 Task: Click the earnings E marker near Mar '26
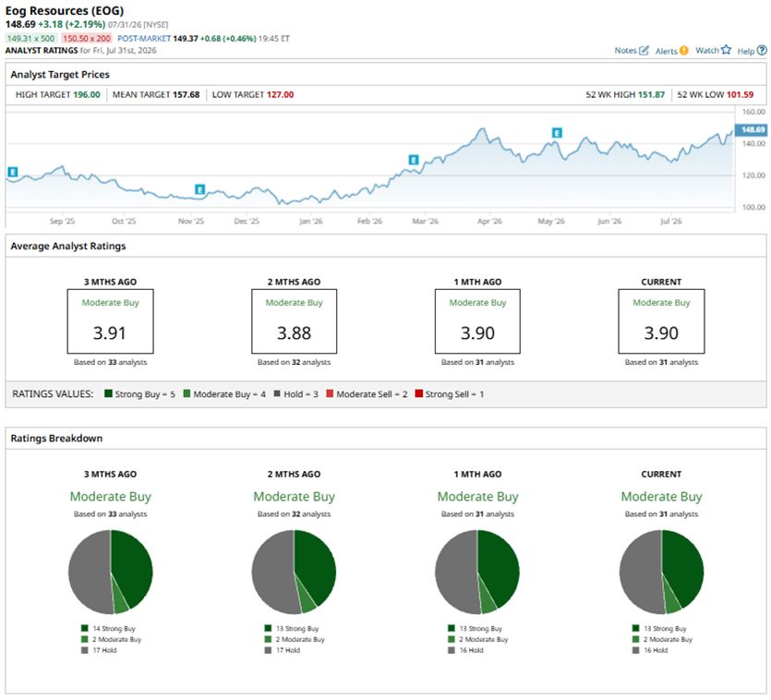[414, 160]
